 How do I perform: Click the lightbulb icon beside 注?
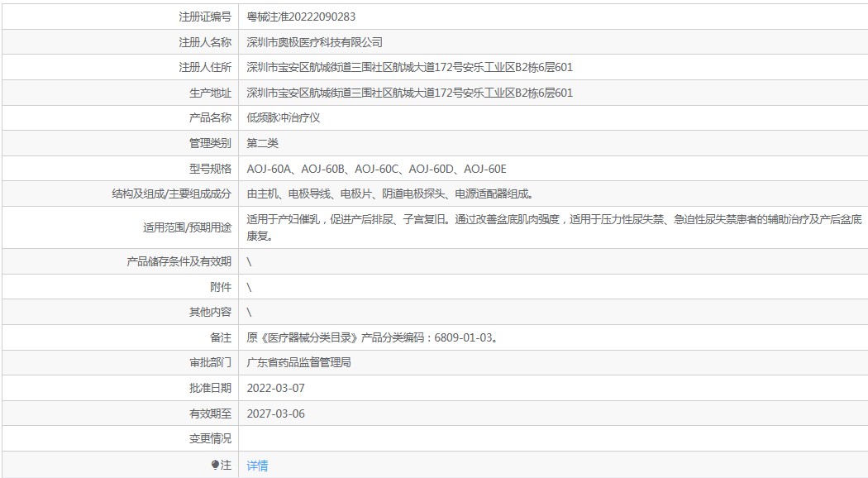pos(215,466)
